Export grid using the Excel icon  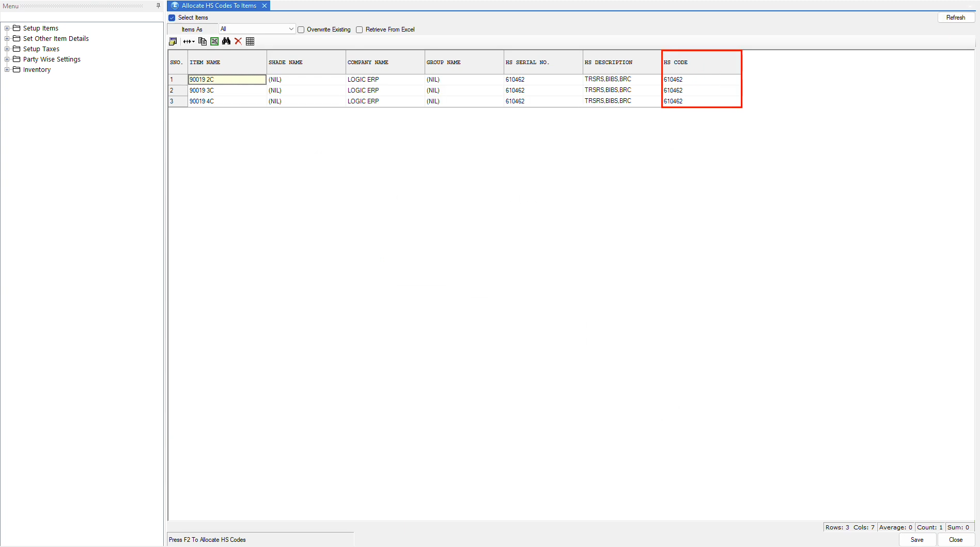pos(214,41)
